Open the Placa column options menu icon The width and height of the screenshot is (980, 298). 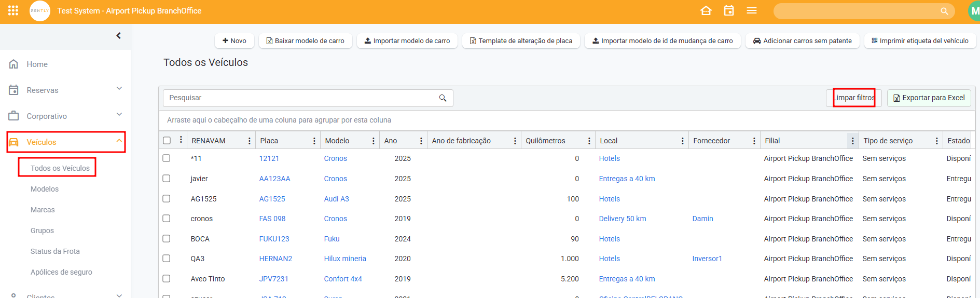coord(314,141)
